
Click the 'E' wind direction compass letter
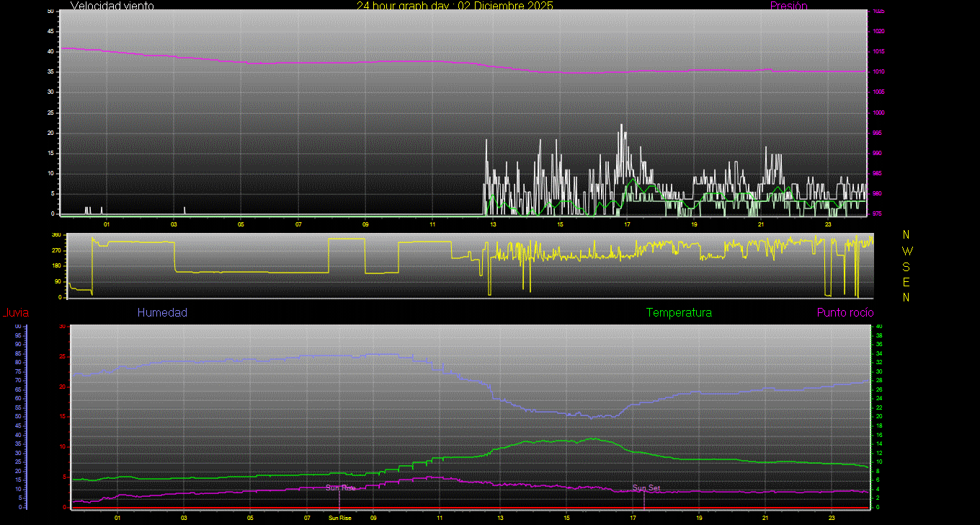click(906, 281)
